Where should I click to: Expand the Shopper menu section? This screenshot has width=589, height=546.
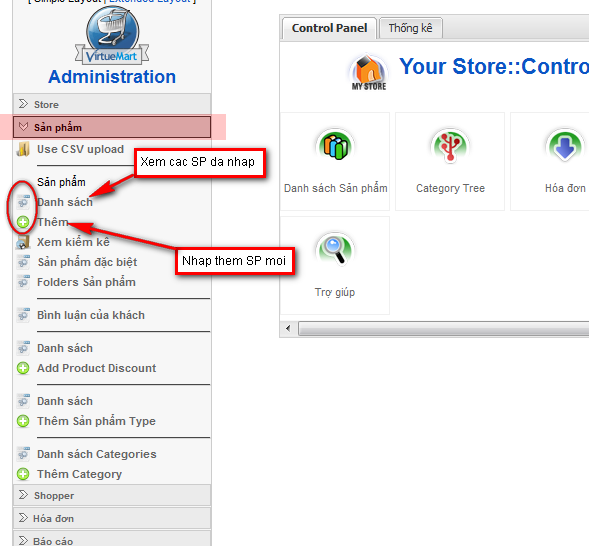point(112,495)
